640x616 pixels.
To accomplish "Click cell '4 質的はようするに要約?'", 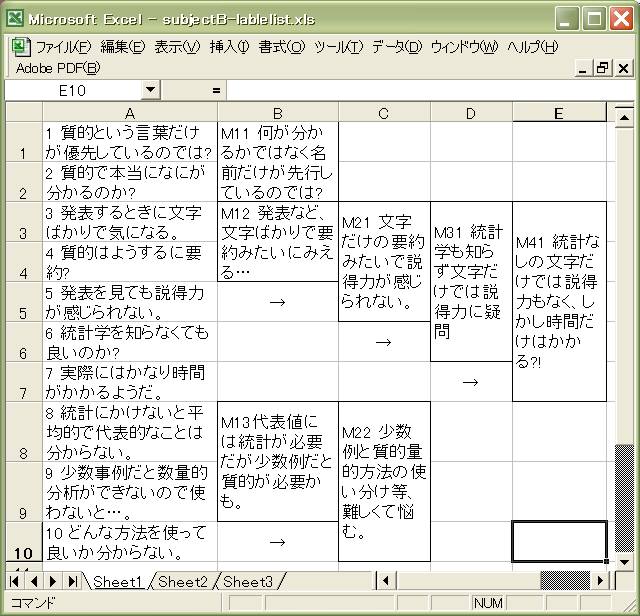I will (130, 262).
